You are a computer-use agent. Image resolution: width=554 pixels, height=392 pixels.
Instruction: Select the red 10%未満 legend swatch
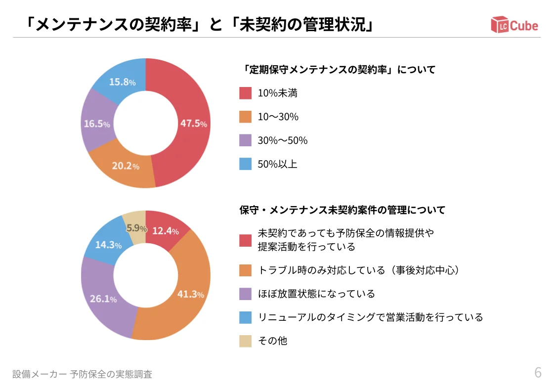(246, 93)
